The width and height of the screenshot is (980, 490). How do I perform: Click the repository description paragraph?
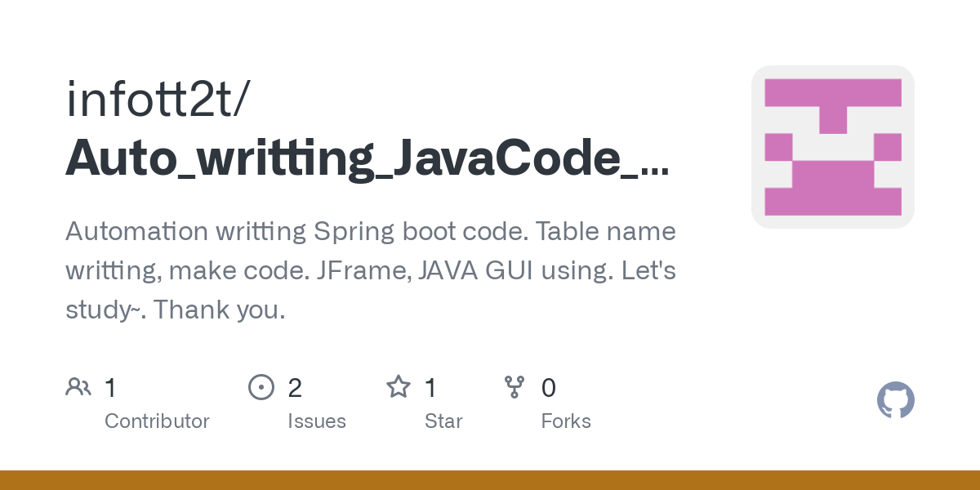coord(370,270)
